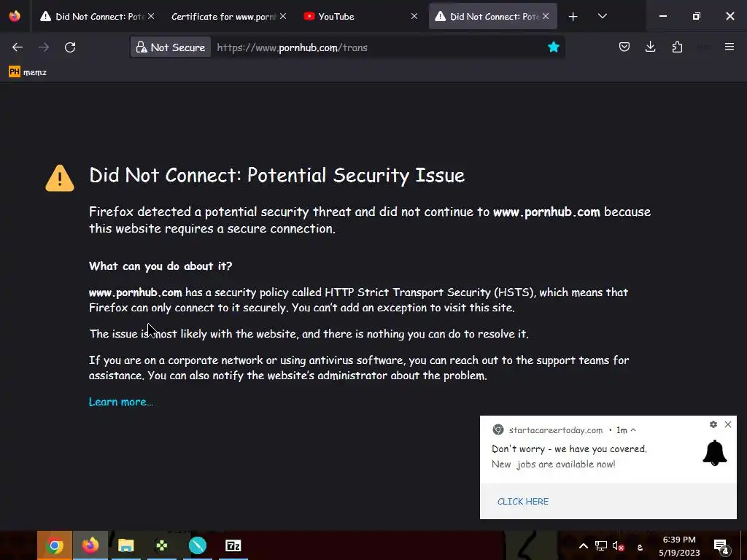Open Google Chrome from the taskbar

(x=55, y=545)
